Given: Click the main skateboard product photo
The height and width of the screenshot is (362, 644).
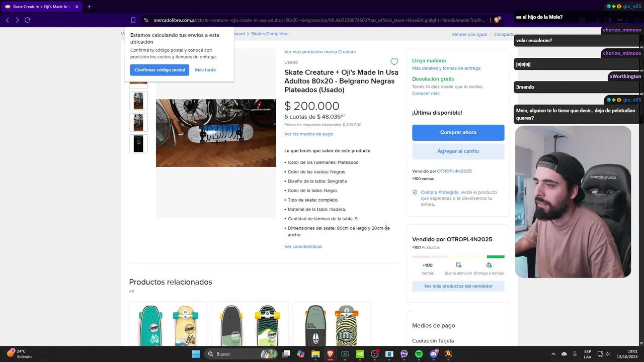Looking at the screenshot, I should (x=216, y=133).
